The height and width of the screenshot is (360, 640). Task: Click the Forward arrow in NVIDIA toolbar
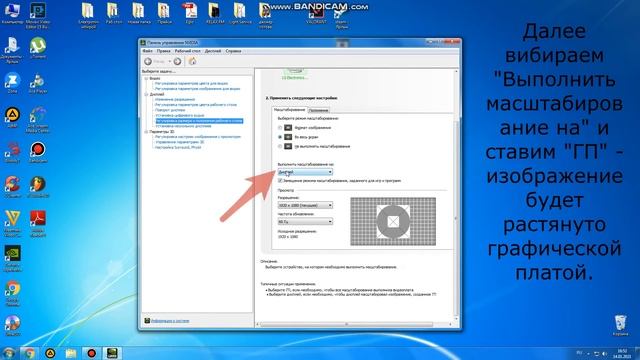click(x=178, y=61)
